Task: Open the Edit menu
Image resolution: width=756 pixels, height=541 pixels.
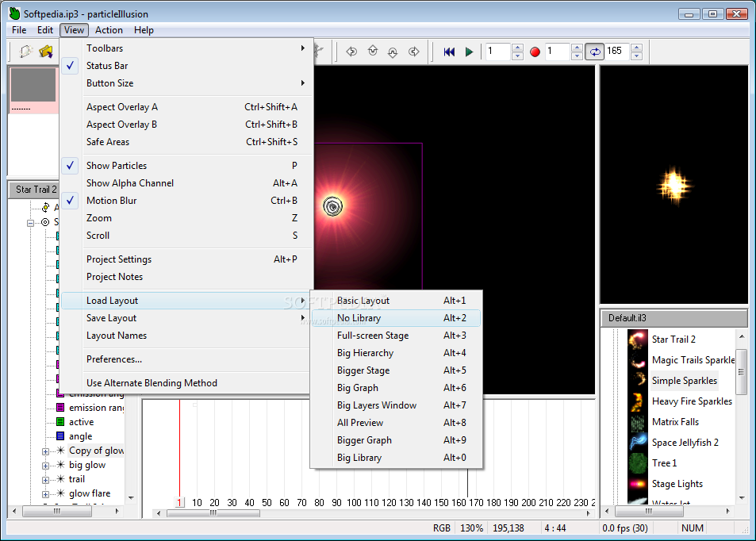Action: (x=45, y=30)
